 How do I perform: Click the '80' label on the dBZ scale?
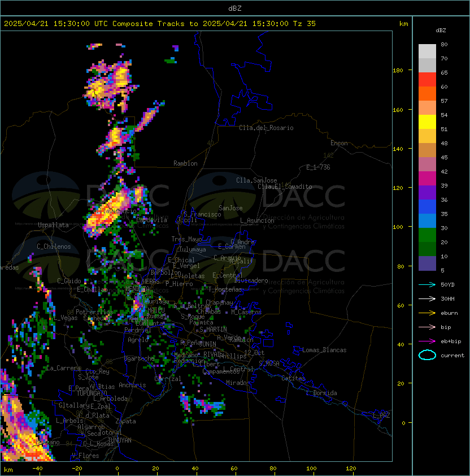444,44
